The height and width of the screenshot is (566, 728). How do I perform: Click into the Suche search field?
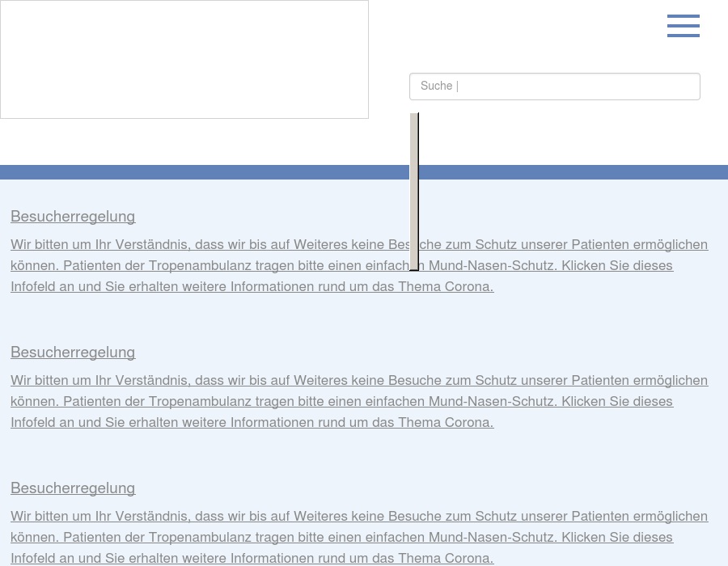[554, 87]
